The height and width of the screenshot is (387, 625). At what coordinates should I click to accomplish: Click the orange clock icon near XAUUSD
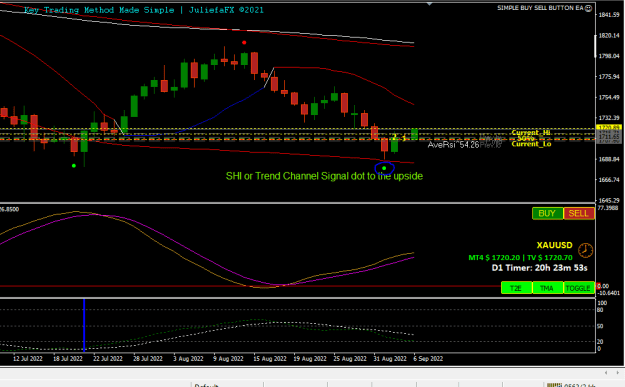(x=585, y=250)
